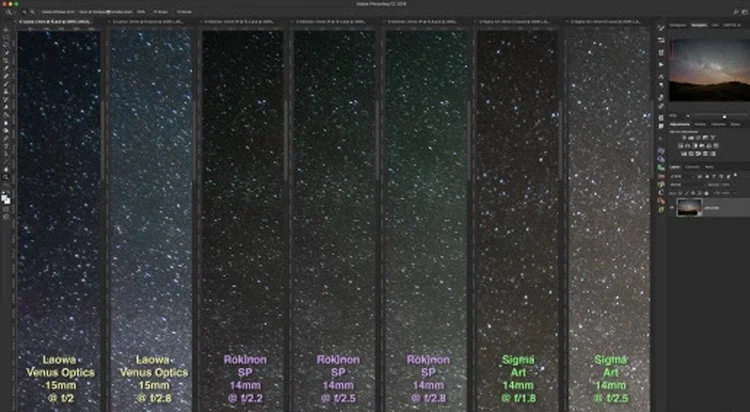Click zoom-in mode icon in options bar
The width and height of the screenshot is (750, 412).
coord(24,11)
